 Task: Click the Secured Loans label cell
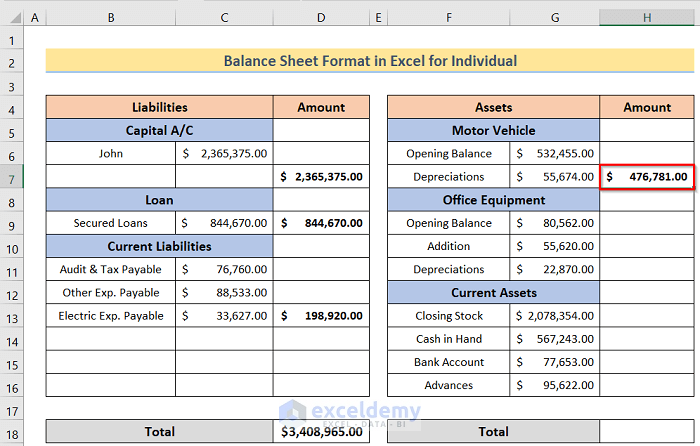pyautogui.click(x=110, y=223)
